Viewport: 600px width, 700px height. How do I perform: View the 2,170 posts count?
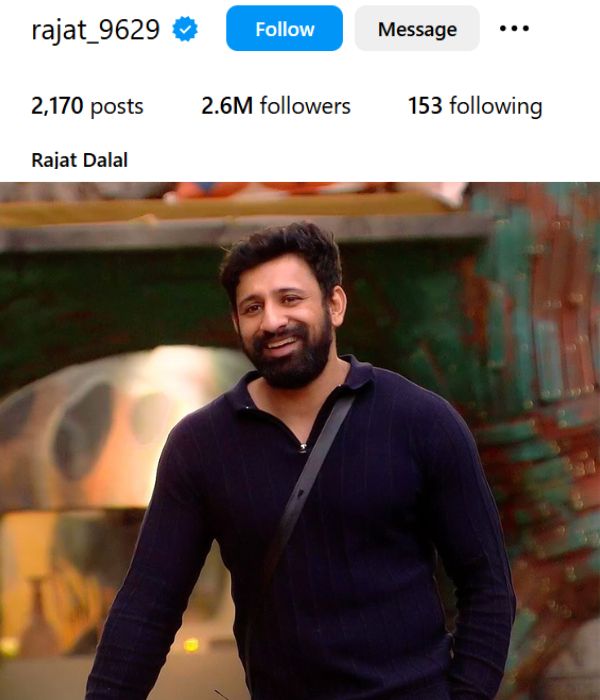pos(88,106)
